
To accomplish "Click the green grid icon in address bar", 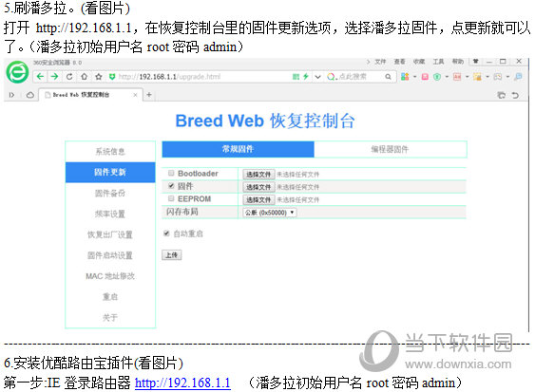I will pyautogui.click(x=296, y=77).
